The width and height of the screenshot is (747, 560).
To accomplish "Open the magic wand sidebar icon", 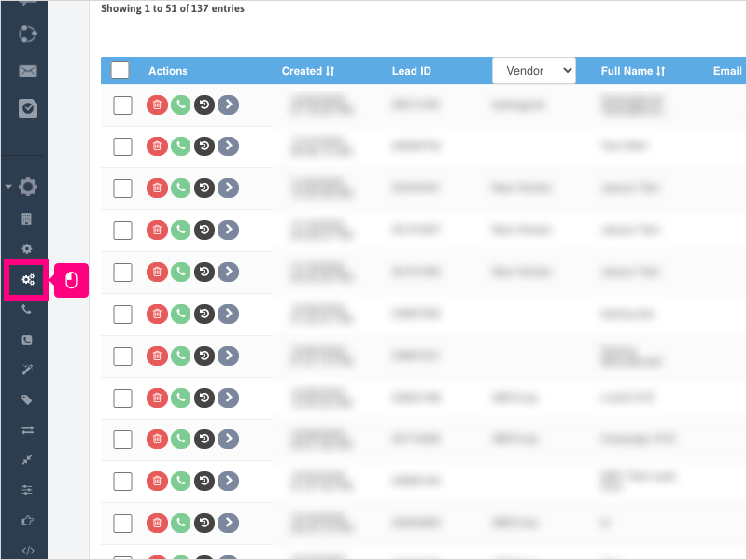I will click(x=27, y=370).
